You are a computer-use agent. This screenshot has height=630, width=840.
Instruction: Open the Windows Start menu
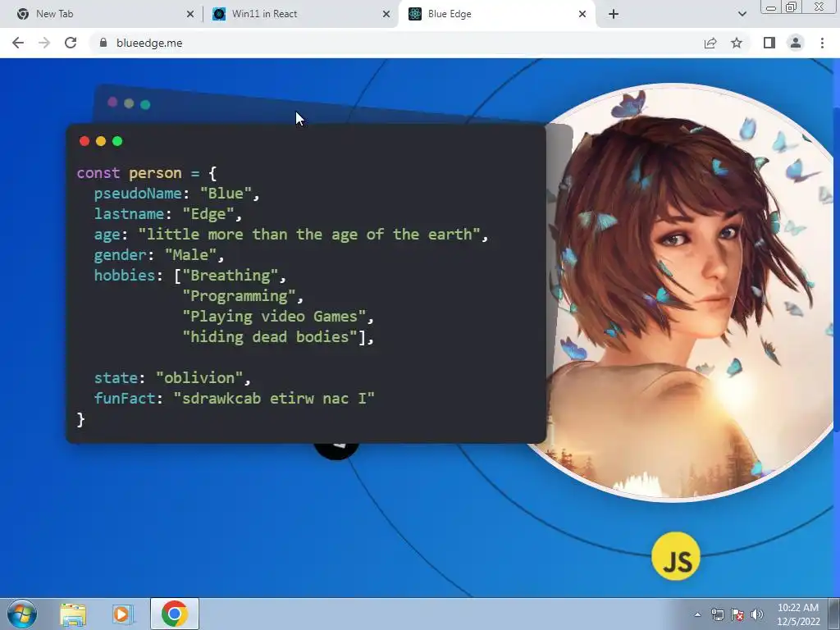pyautogui.click(x=22, y=614)
